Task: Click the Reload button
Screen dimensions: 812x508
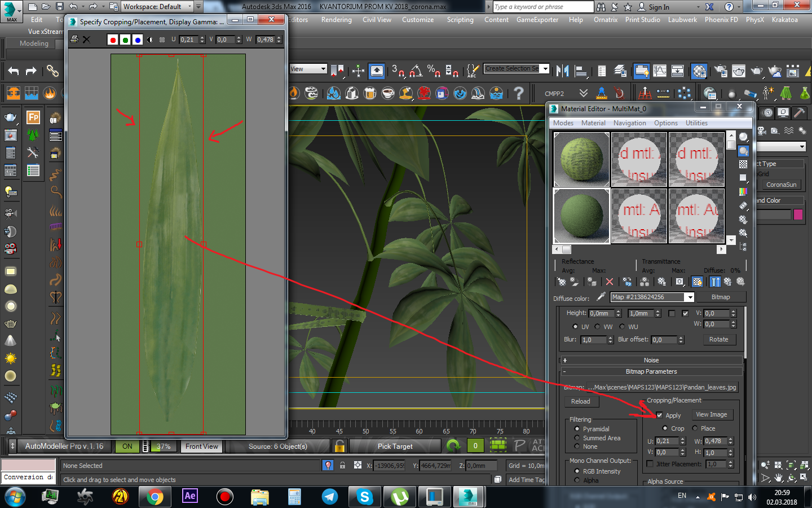Action: pyautogui.click(x=581, y=401)
